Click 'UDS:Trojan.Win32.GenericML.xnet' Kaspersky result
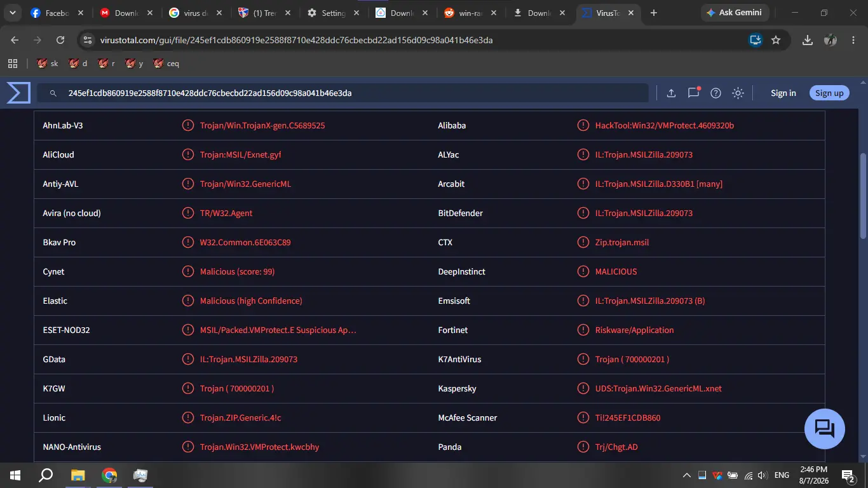Viewport: 868px width, 488px height. (658, 388)
